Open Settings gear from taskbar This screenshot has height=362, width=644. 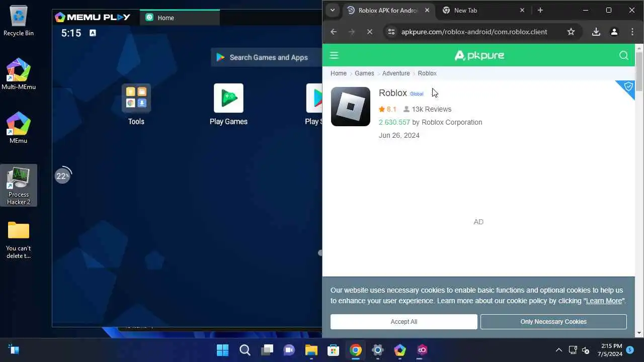click(x=378, y=350)
